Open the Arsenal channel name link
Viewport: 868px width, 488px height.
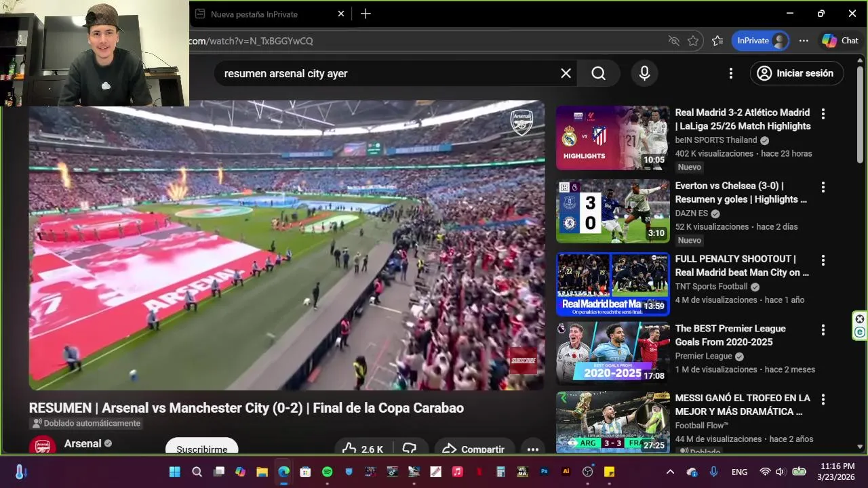point(83,443)
